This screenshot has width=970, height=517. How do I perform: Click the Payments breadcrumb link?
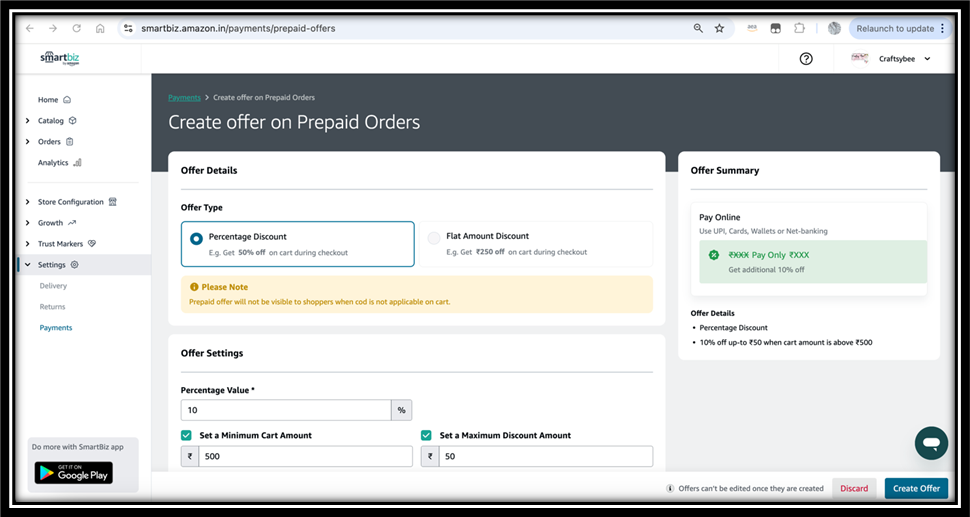(x=184, y=98)
